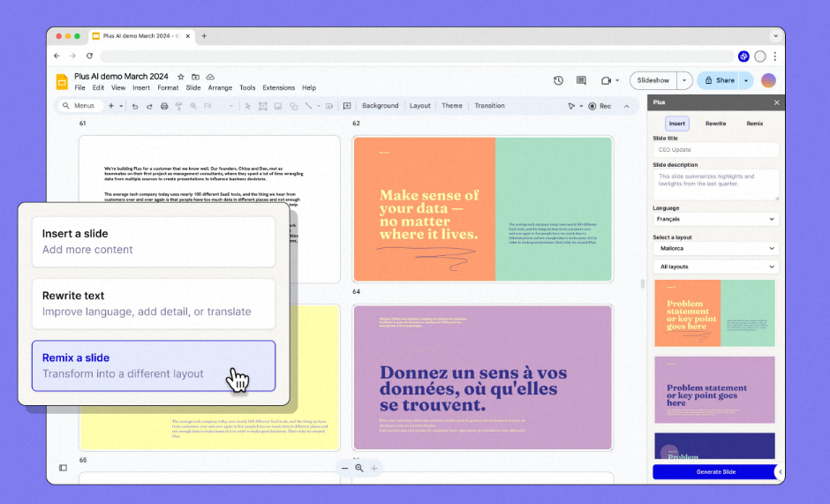Open the comments history icon
The image size is (830, 504).
coord(581,80)
